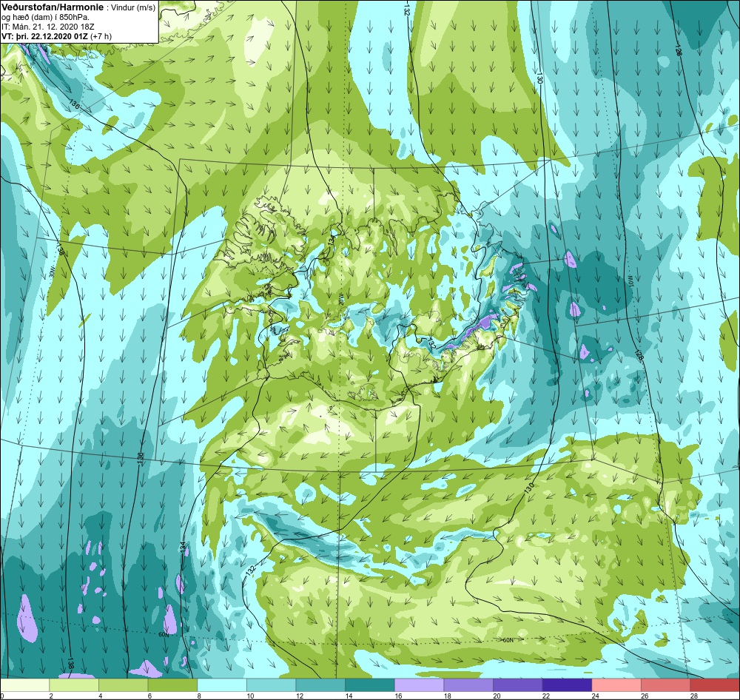Click the 18–20 m/s violet legend swatch

point(468,685)
